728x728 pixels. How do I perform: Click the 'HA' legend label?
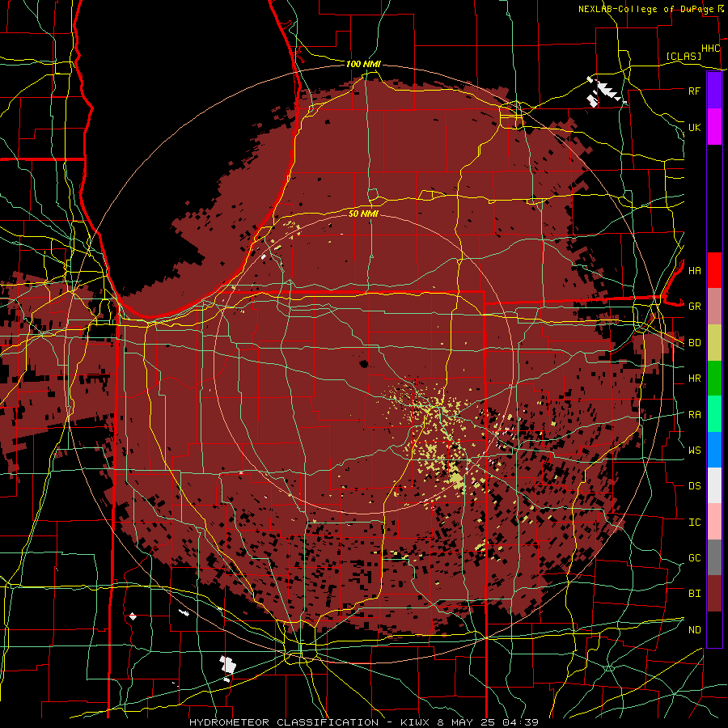pyautogui.click(x=695, y=271)
